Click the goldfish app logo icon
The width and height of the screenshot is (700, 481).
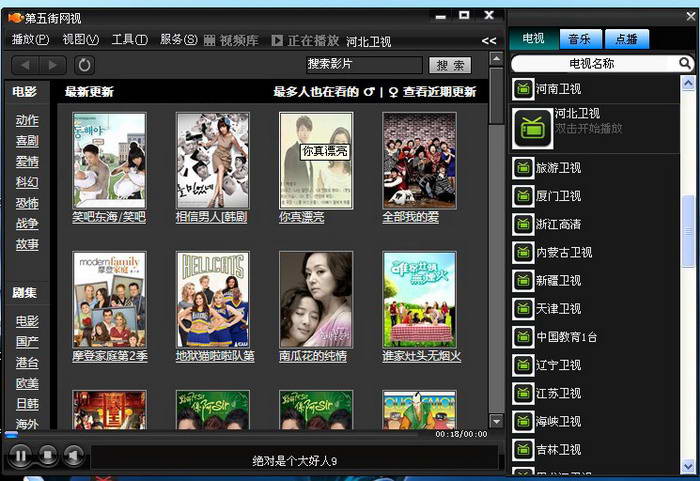coord(15,18)
